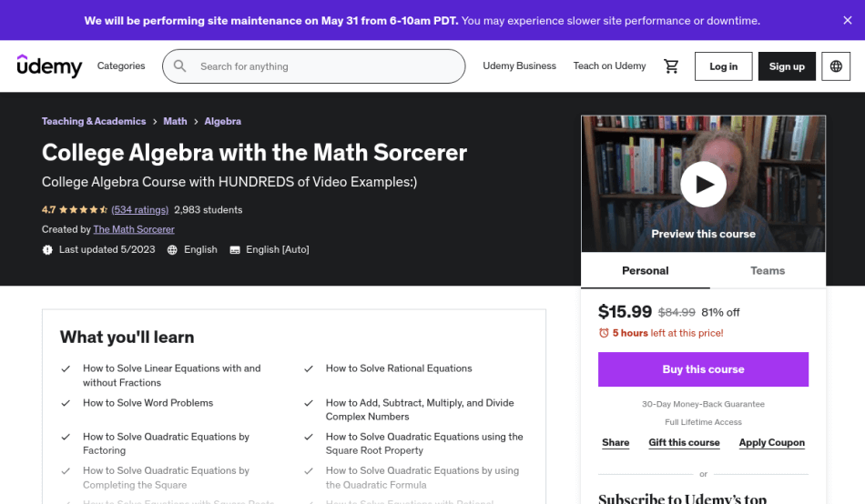Play the course preview video

(x=703, y=185)
